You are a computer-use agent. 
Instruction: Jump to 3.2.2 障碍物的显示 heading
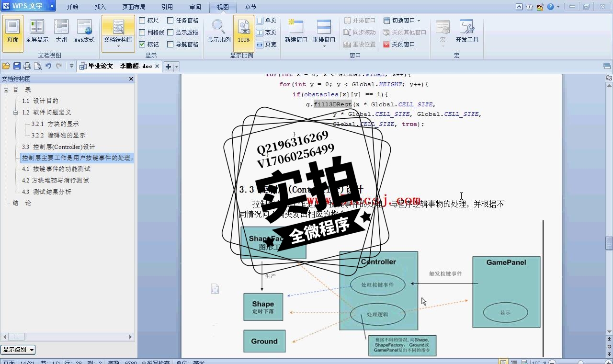click(58, 136)
